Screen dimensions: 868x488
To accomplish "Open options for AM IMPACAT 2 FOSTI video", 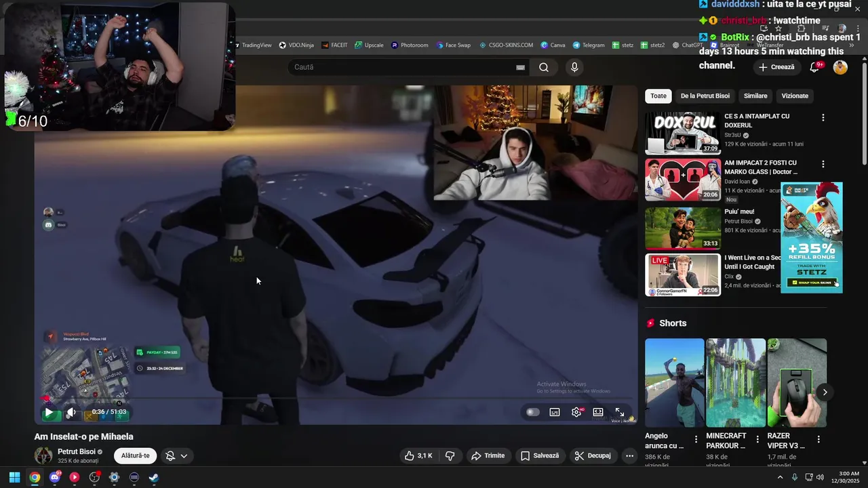I will pyautogui.click(x=823, y=164).
